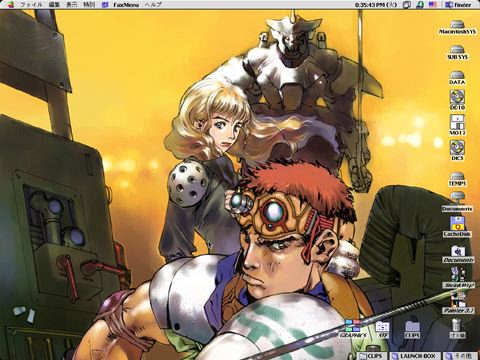Viewport: 480px width, 360px height.
Task: Open the 特別 (Special) menu
Action: click(89, 5)
